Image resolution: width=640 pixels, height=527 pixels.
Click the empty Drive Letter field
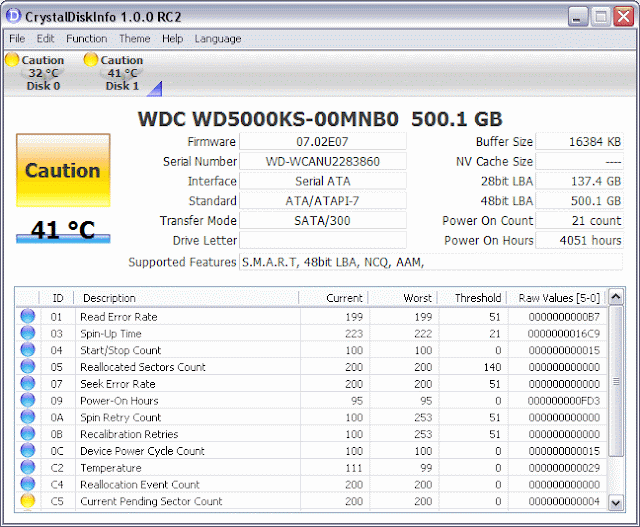click(x=322, y=240)
